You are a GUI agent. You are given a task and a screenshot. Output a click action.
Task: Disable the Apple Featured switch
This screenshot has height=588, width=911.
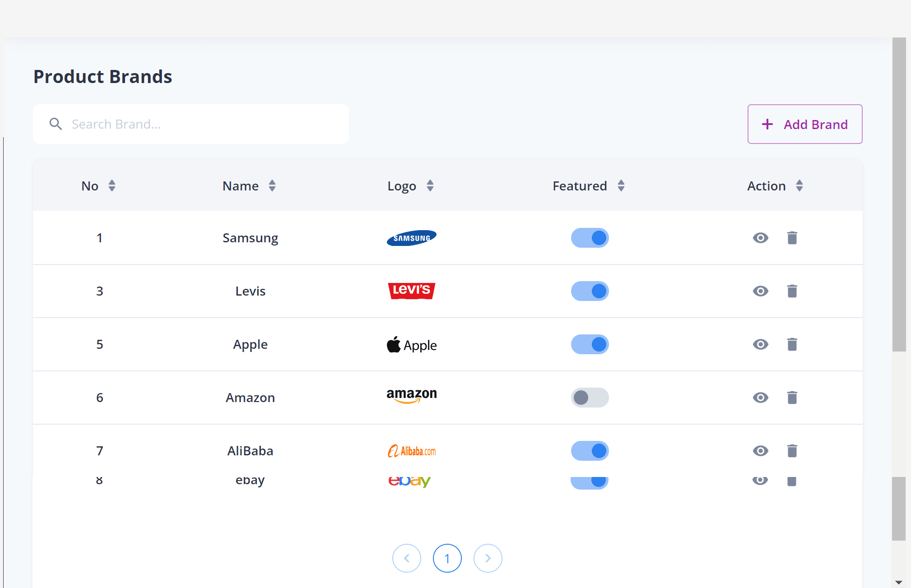coord(590,344)
